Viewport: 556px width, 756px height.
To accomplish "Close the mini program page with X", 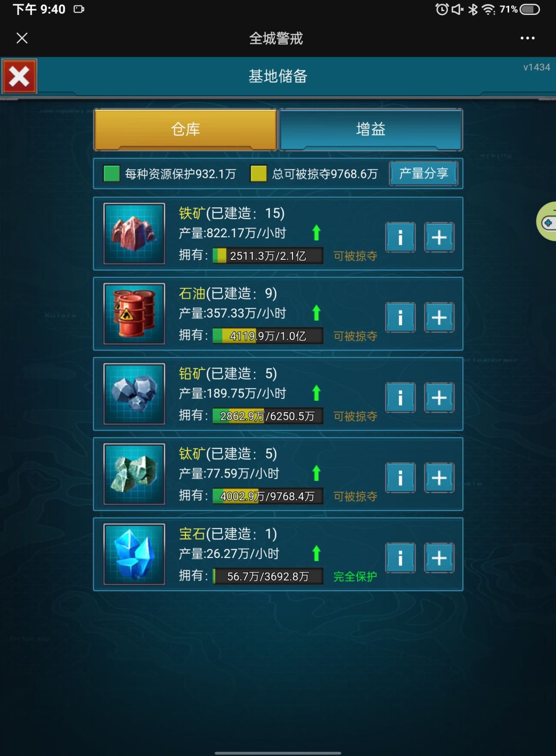I will tap(22, 38).
